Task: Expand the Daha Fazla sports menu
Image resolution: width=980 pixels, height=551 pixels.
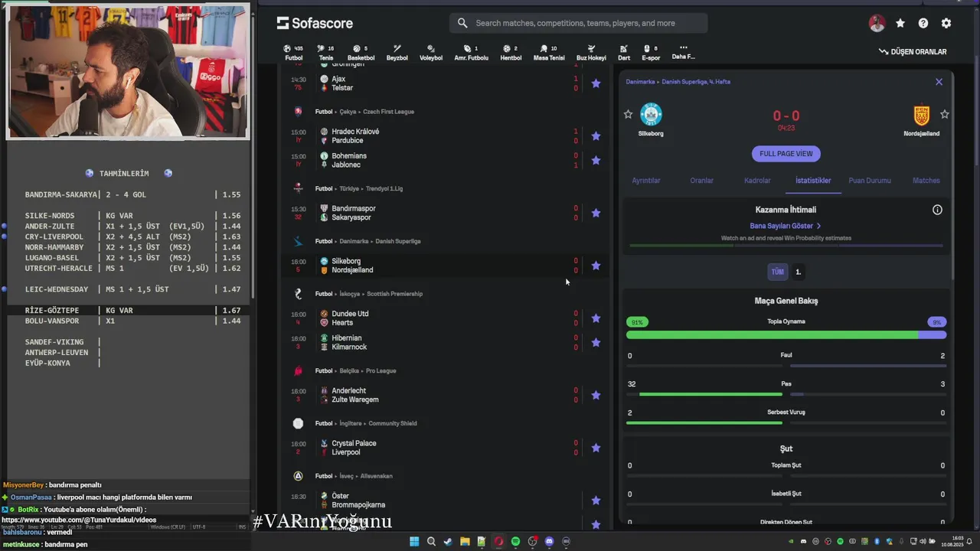Action: (683, 52)
